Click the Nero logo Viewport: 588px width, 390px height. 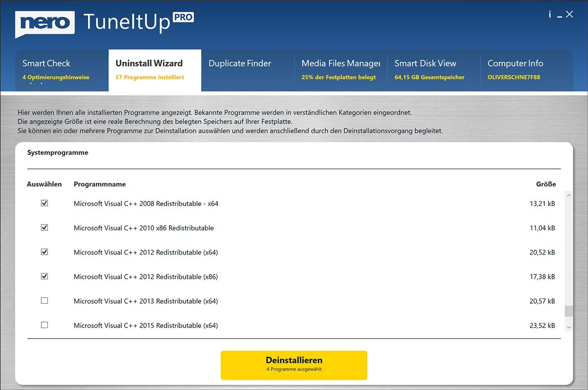pos(45,24)
